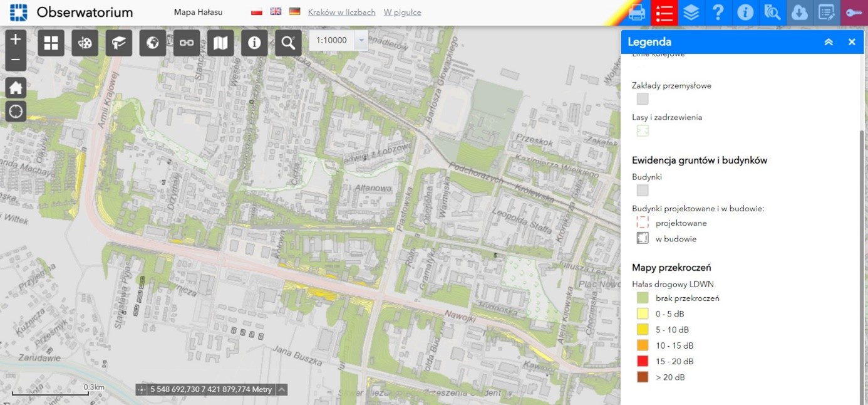Expand the coordinates bar arrow
The image size is (868, 405).
282,389
